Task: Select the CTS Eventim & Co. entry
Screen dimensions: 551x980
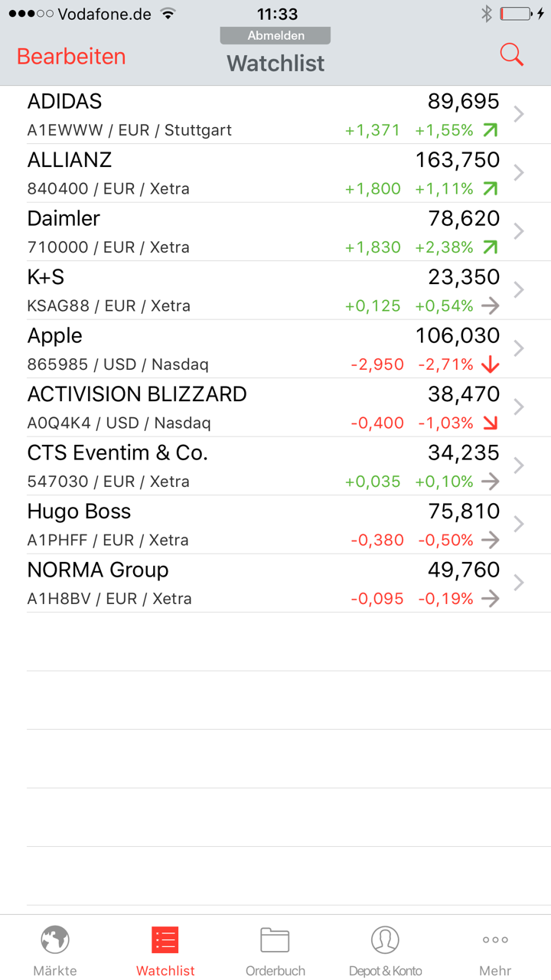Action: 118,453
